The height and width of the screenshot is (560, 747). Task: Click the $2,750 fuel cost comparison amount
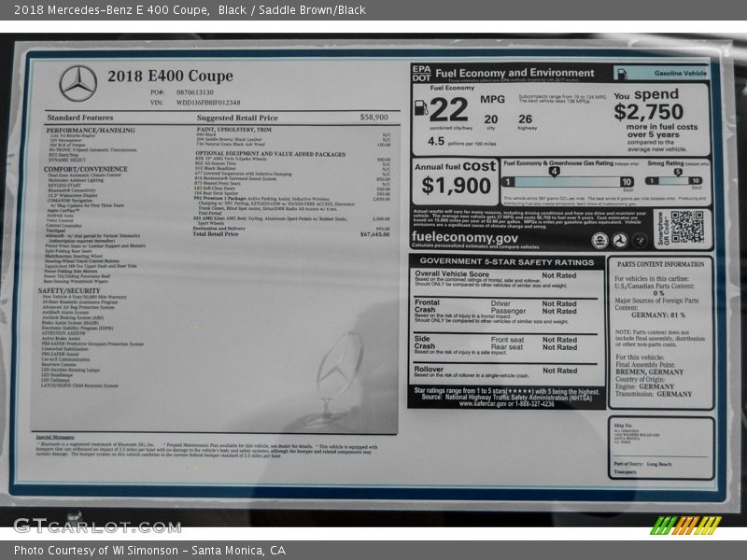click(x=648, y=112)
